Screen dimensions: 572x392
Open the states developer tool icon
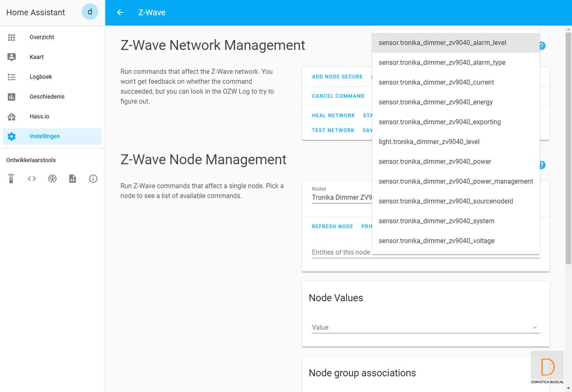tap(32, 179)
